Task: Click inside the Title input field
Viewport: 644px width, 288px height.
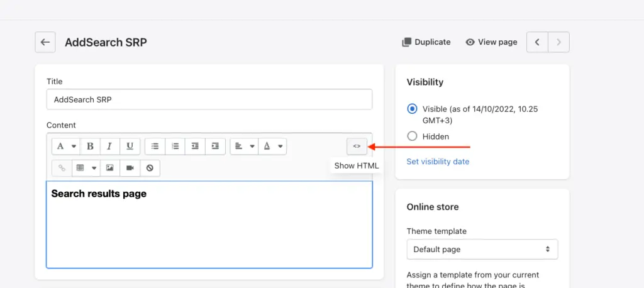Action: [209, 99]
